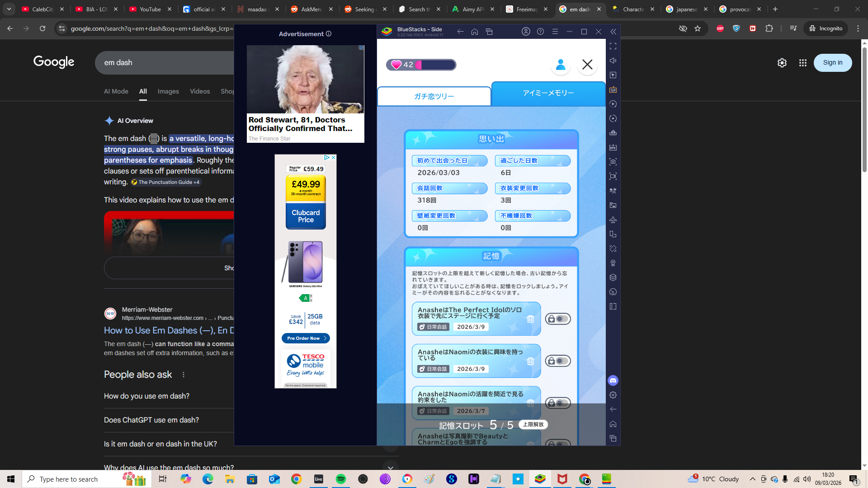868x488 pixels.
Task: Click BlueStacks account profile icon in title bar
Action: (526, 32)
